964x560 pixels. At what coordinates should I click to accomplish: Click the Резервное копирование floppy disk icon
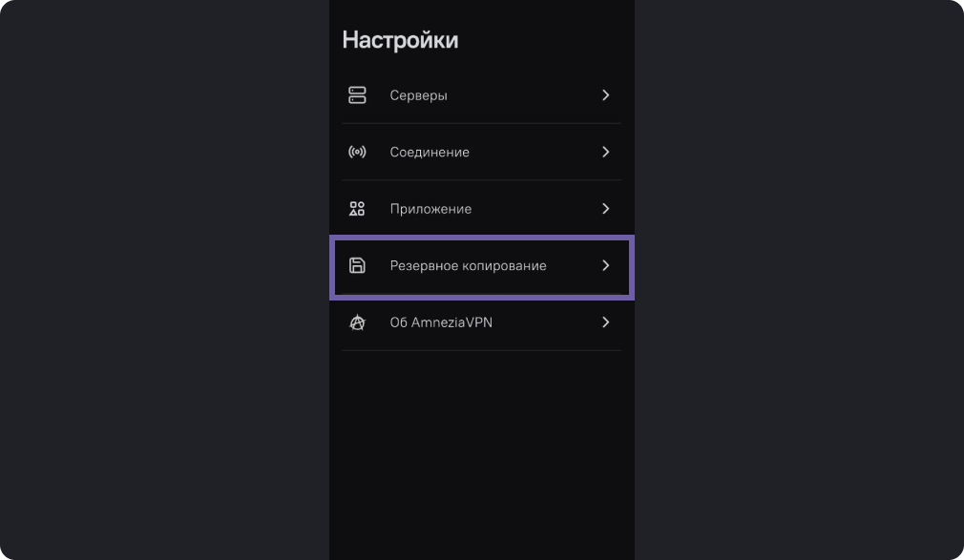357,265
